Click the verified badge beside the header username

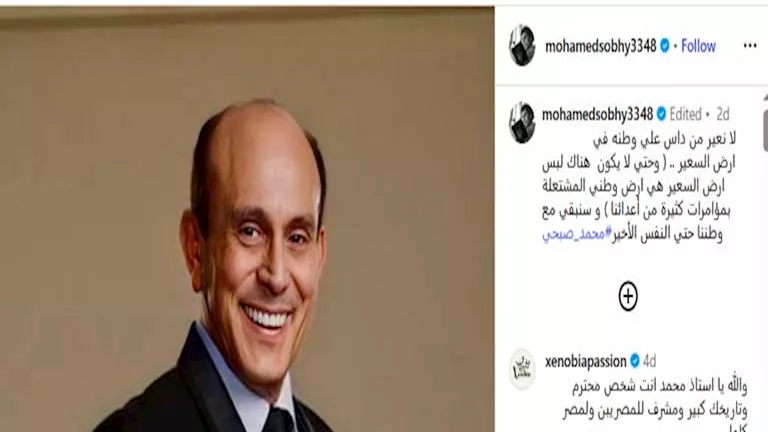point(665,46)
